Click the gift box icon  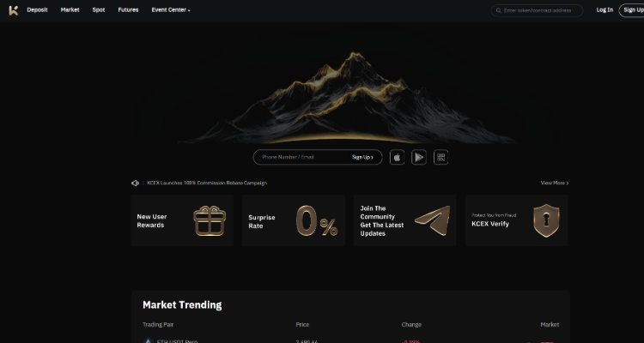pyautogui.click(x=210, y=220)
